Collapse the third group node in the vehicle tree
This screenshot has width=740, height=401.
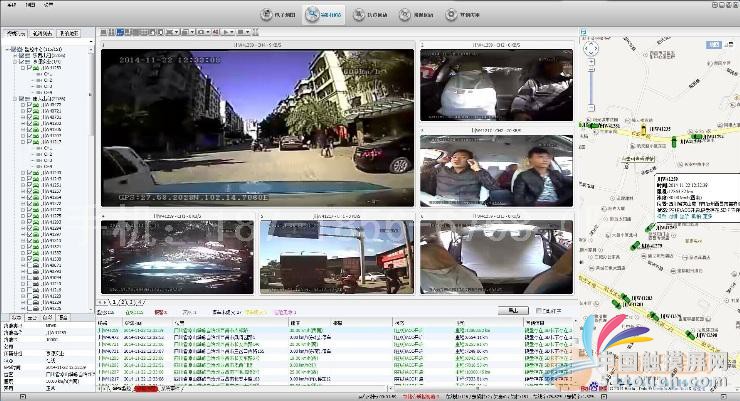[x=15, y=99]
